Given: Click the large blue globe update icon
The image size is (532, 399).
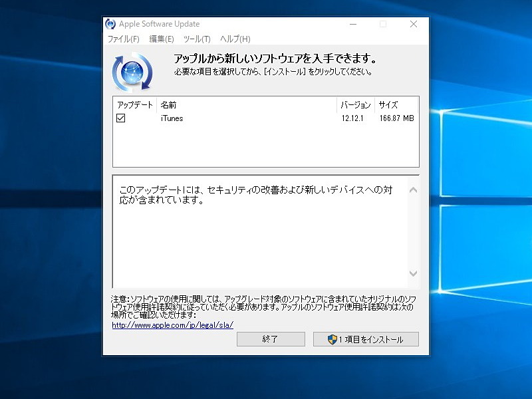Looking at the screenshot, I should pos(132,72).
